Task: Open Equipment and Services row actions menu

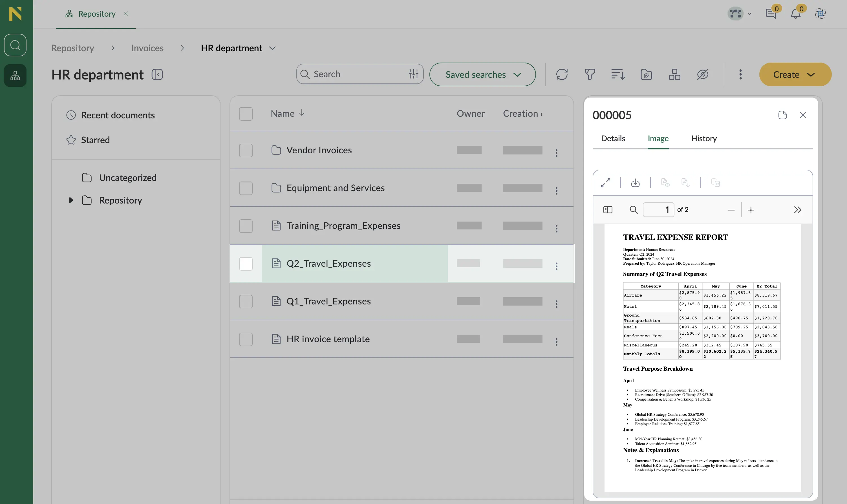Action: 556,191
